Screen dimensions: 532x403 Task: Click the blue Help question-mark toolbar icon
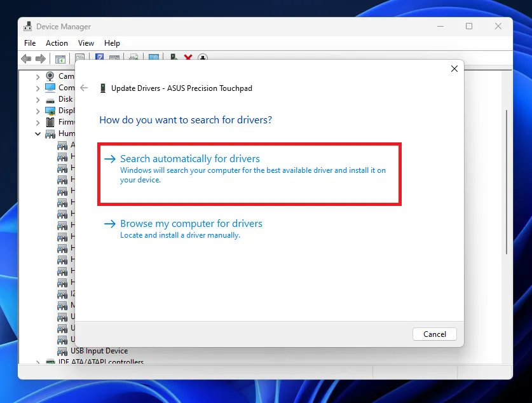99,57
